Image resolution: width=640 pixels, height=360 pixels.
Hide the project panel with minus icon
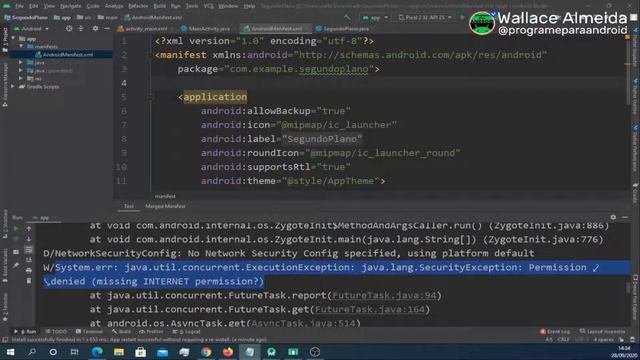107,29
